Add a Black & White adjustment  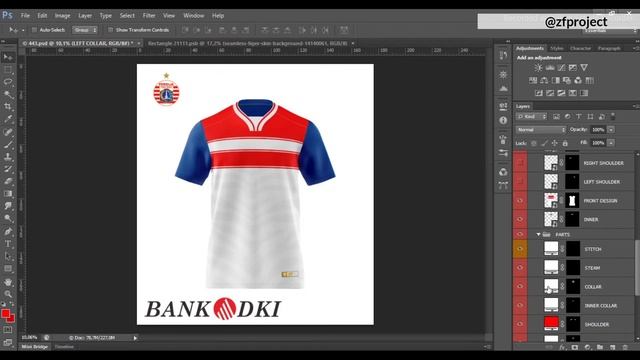(556, 80)
